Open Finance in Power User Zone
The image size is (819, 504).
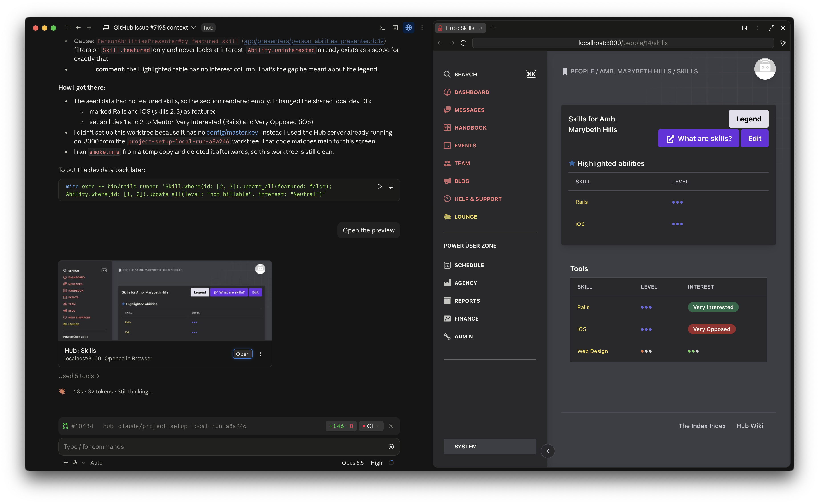tap(461, 318)
